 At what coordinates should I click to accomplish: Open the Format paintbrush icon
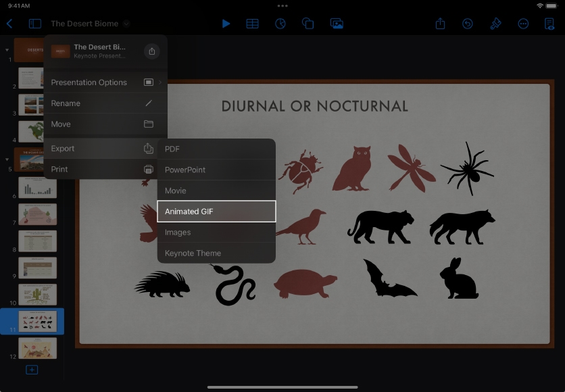tap(495, 24)
